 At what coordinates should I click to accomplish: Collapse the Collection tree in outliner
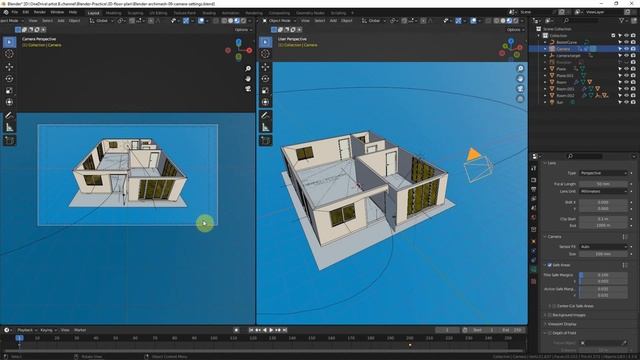pos(539,36)
